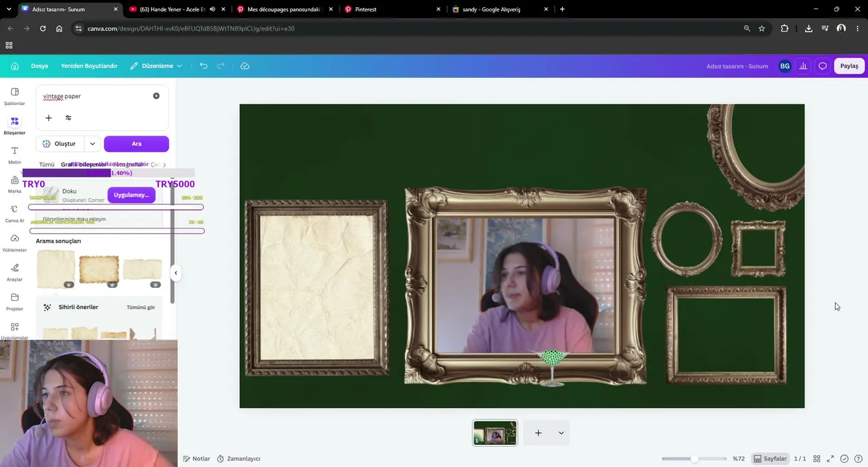Image resolution: width=868 pixels, height=467 pixels.
Task: Open the browser extensions puzzle icon
Action: (784, 29)
